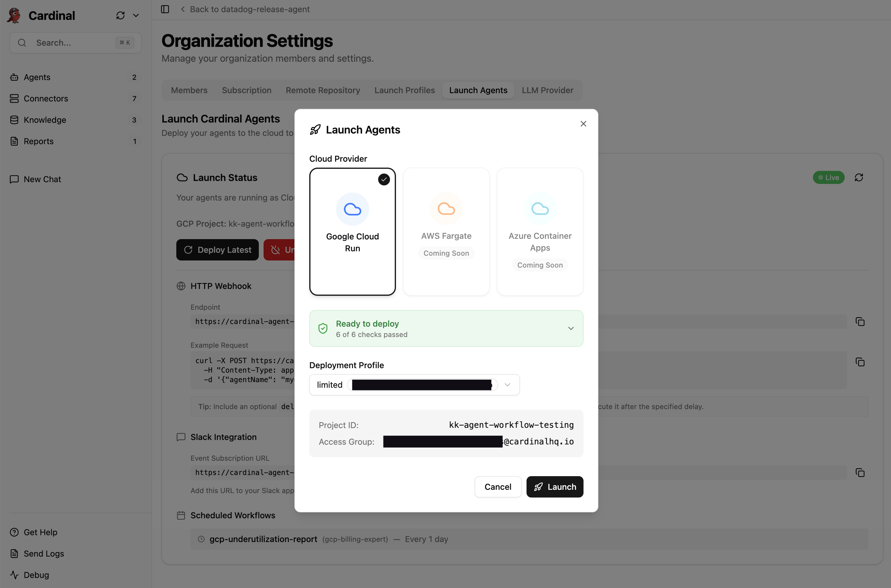Select Azure Container Apps provider card

(x=540, y=231)
